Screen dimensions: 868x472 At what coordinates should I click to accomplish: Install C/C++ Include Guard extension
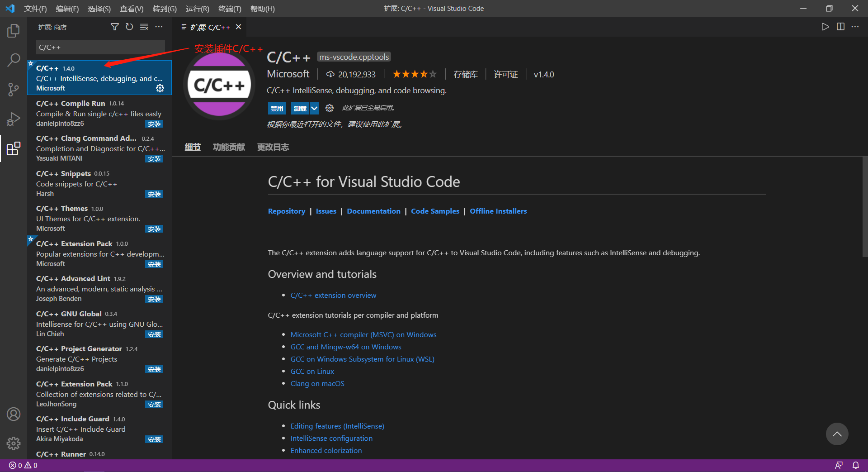154,439
